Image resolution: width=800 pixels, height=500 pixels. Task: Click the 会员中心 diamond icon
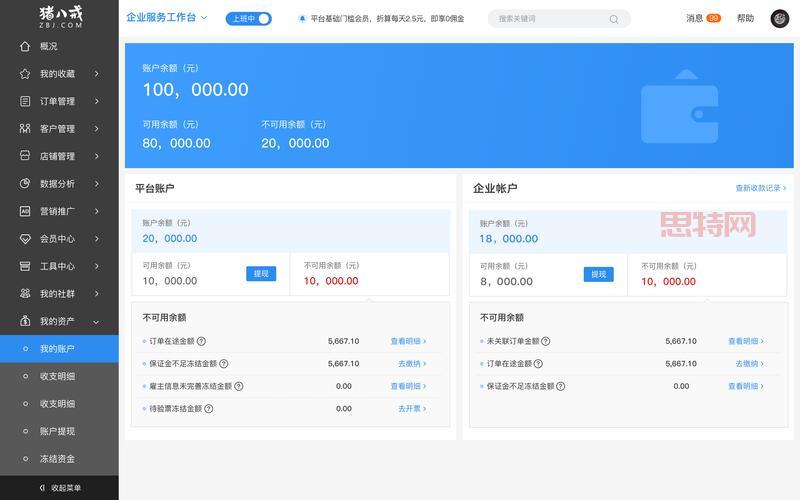[24, 238]
